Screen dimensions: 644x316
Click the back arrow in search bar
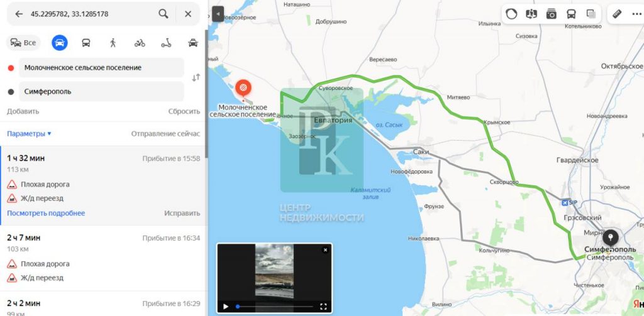coord(19,14)
